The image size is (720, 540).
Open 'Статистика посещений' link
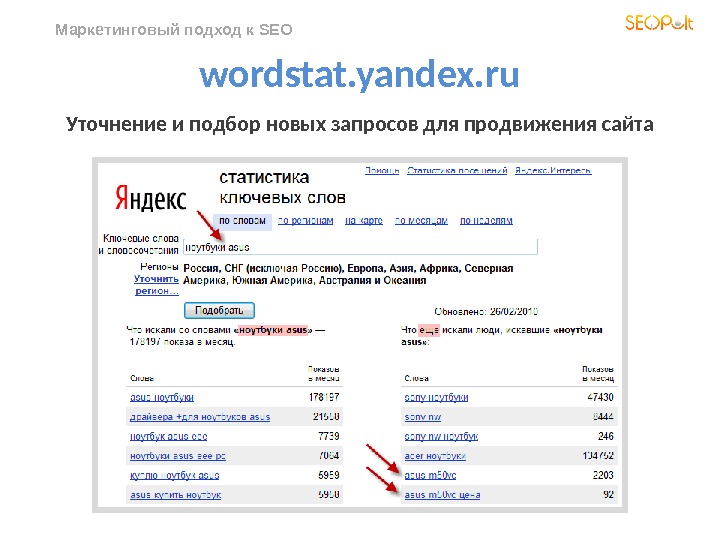click(x=457, y=171)
